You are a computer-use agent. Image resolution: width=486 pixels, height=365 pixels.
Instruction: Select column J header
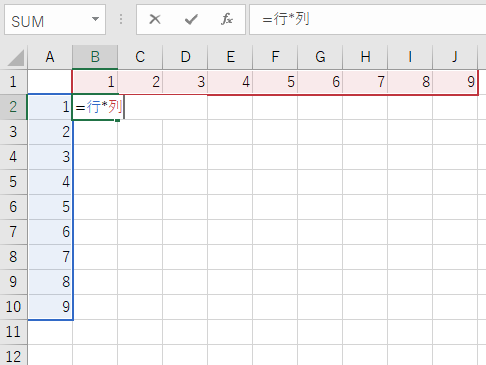pos(455,57)
